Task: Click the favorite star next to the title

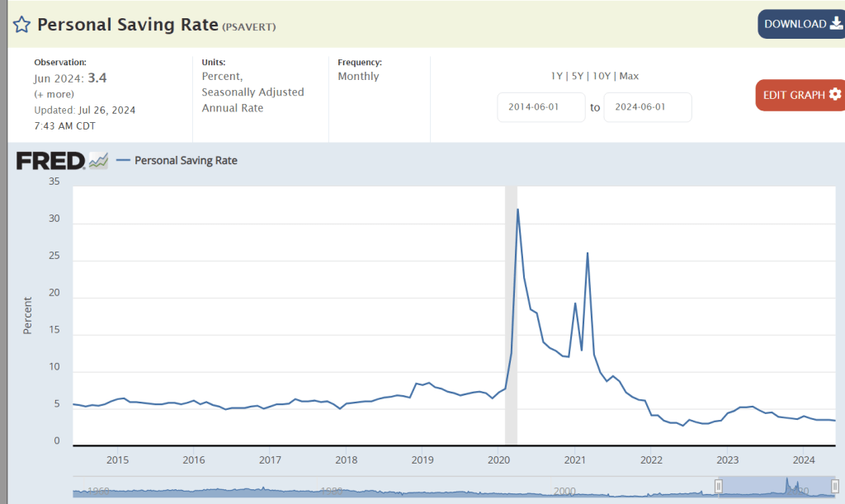Action: tap(21, 24)
